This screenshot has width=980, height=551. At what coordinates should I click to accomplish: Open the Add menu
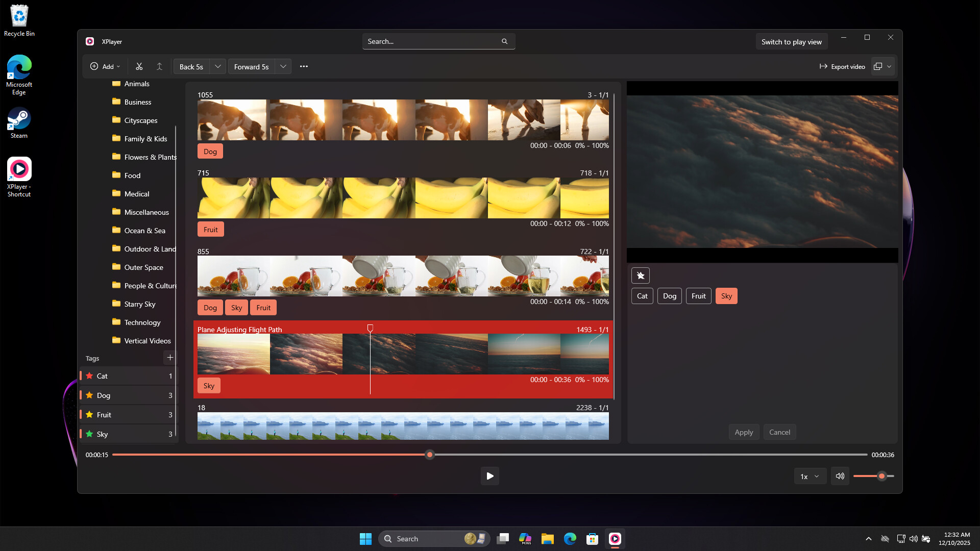(105, 66)
